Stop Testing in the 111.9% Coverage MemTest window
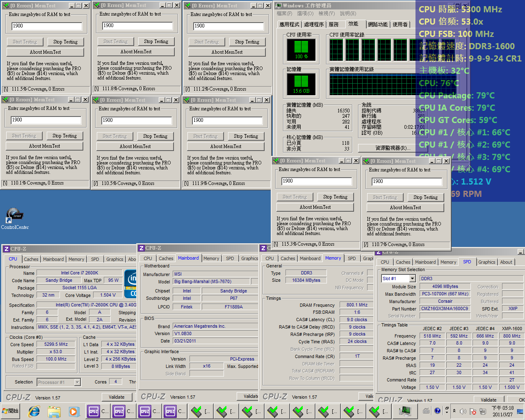This screenshot has width=525, height=420. [x=246, y=136]
